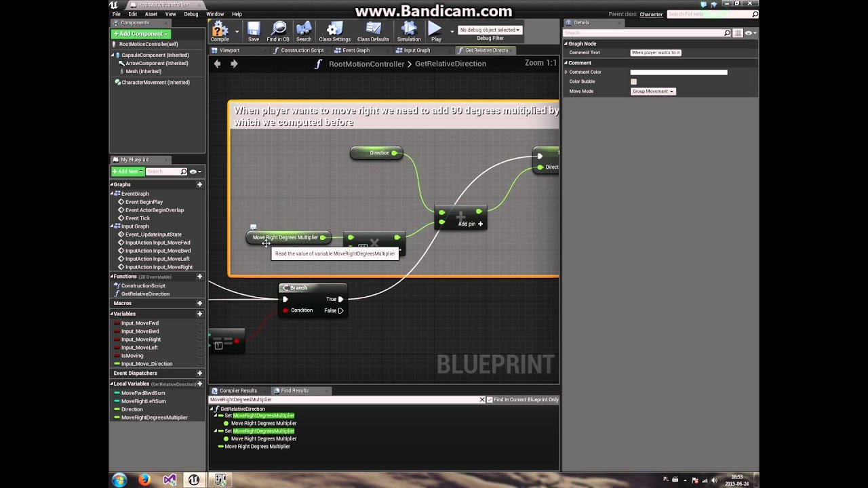The width and height of the screenshot is (868, 488).
Task: Toggle editable eye for Input_MoveBwd variable
Action: tap(200, 331)
